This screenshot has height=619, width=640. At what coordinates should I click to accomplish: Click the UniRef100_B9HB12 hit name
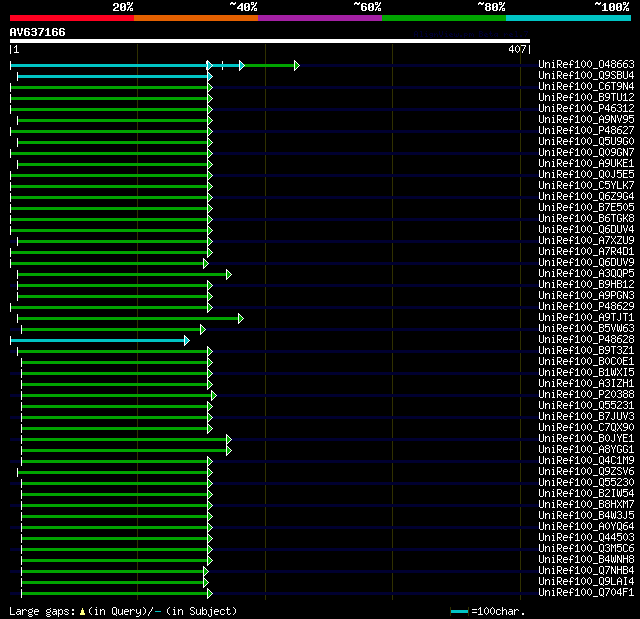586,284
